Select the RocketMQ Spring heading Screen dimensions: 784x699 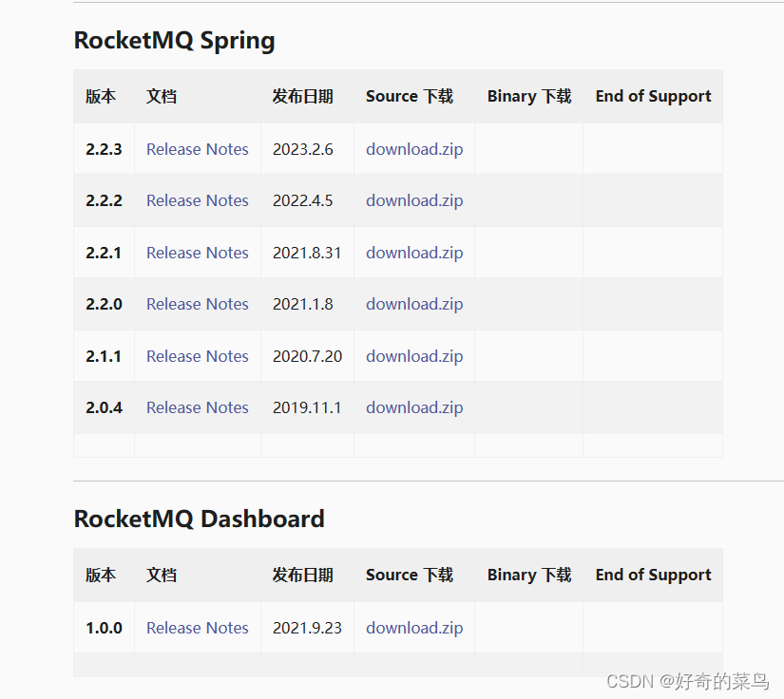[x=174, y=41]
